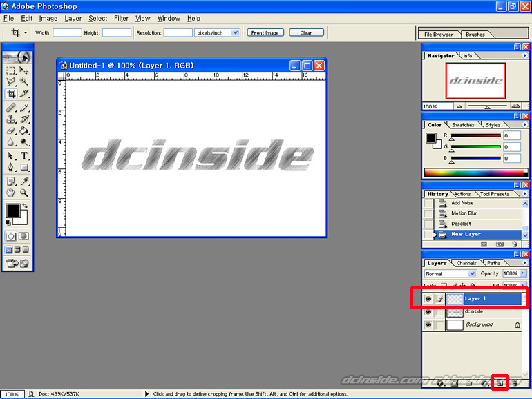532x399 pixels.
Task: Open the Navigator panel flyout menu
Action: tap(524, 55)
